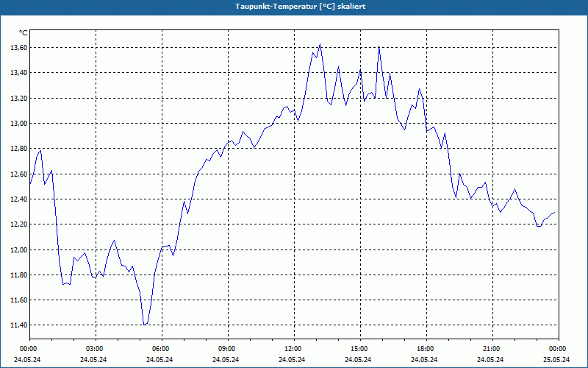Click the 15:00 time label
The height and width of the screenshot is (368, 588).
coord(360,349)
